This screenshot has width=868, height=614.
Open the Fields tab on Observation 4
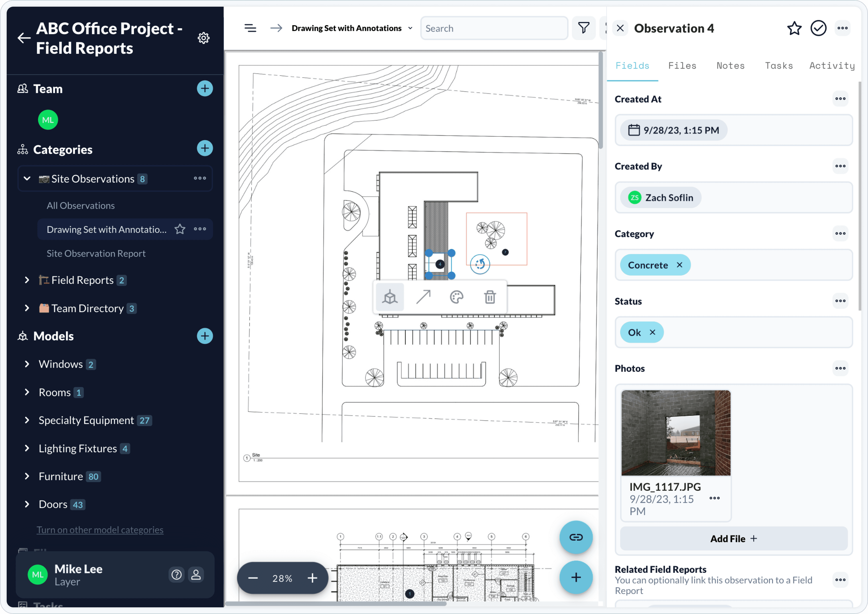[632, 66]
